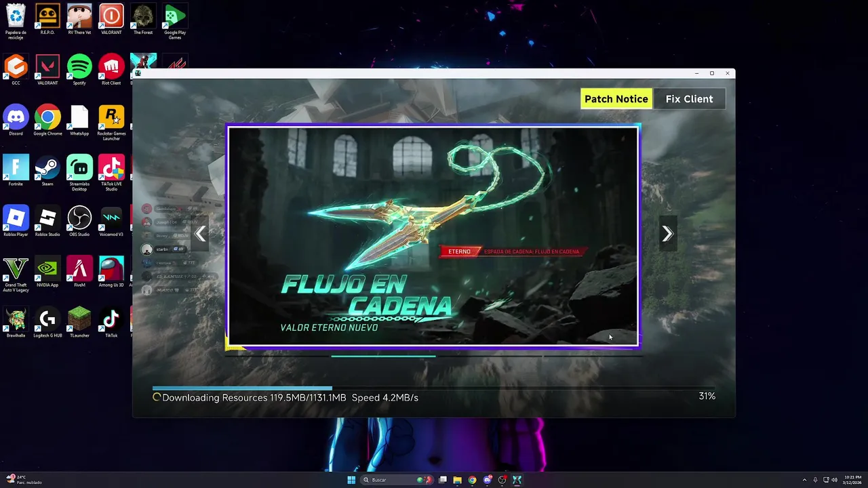The height and width of the screenshot is (488, 868).
Task: Launch the Riot Client shortcut
Action: (x=111, y=70)
